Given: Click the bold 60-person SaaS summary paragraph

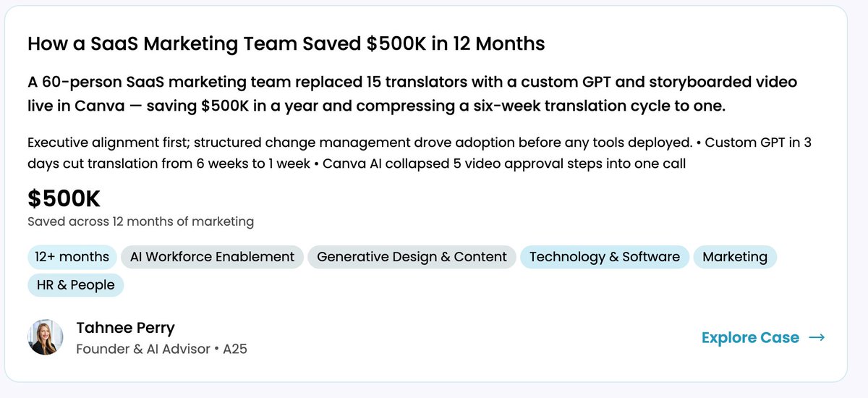Looking at the screenshot, I should [412, 94].
